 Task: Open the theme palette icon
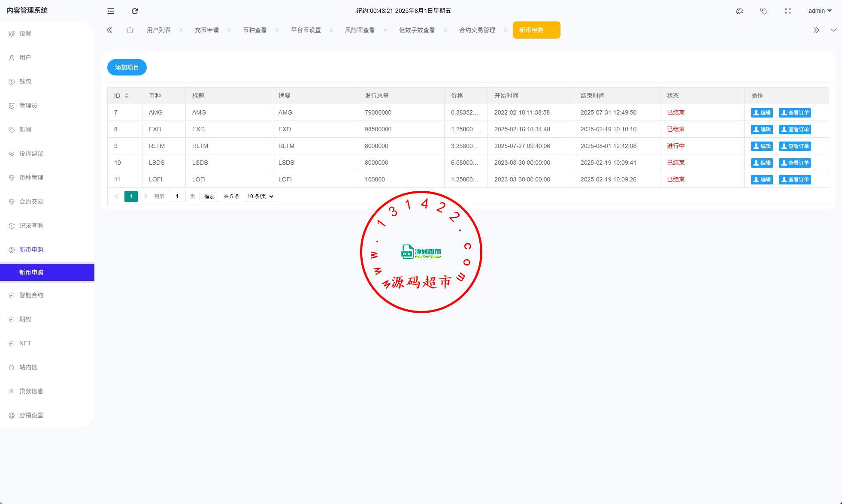739,11
